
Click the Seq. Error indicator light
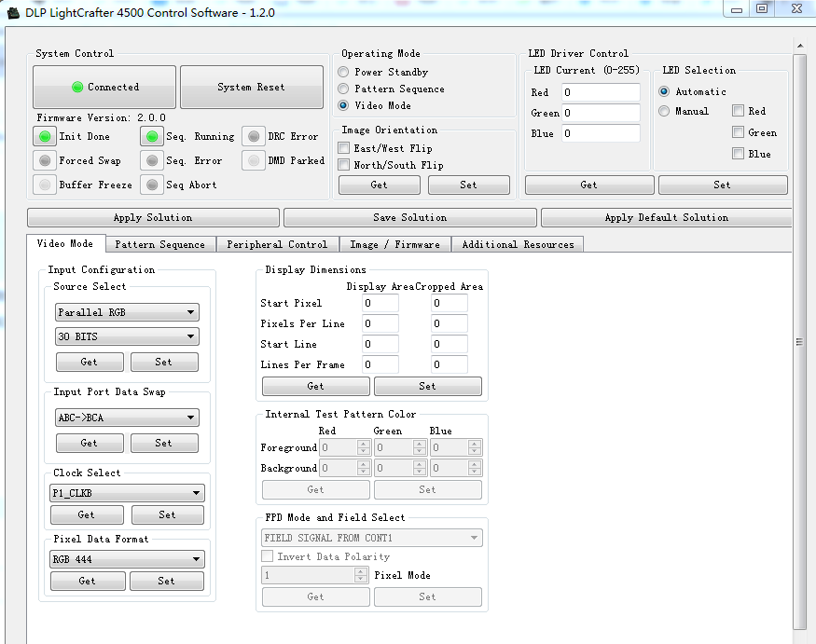pyautogui.click(x=152, y=160)
